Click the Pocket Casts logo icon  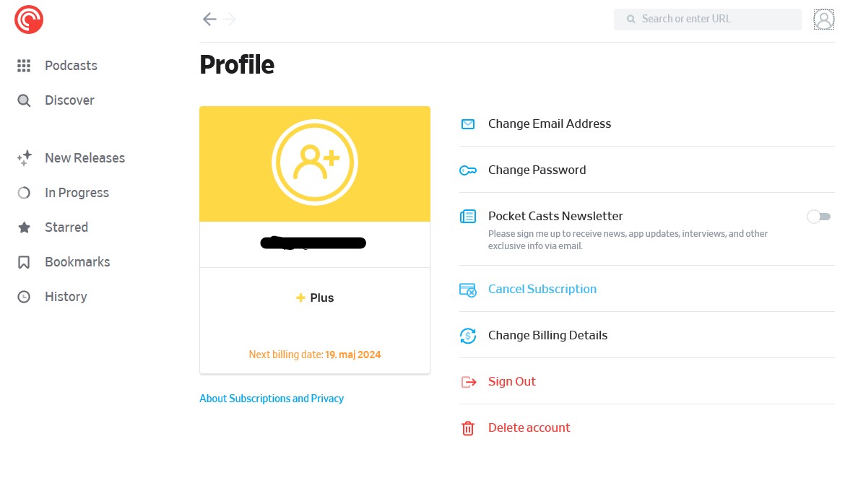(29, 19)
